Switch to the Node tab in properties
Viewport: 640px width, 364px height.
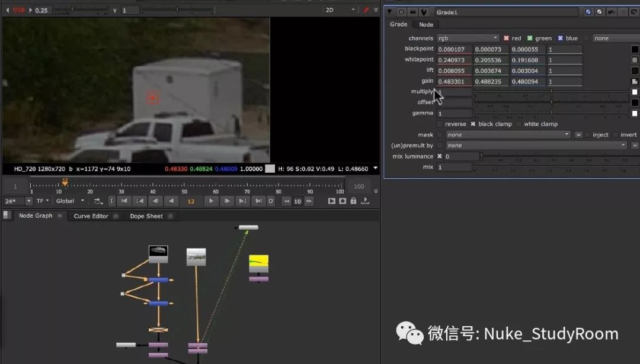tap(425, 24)
